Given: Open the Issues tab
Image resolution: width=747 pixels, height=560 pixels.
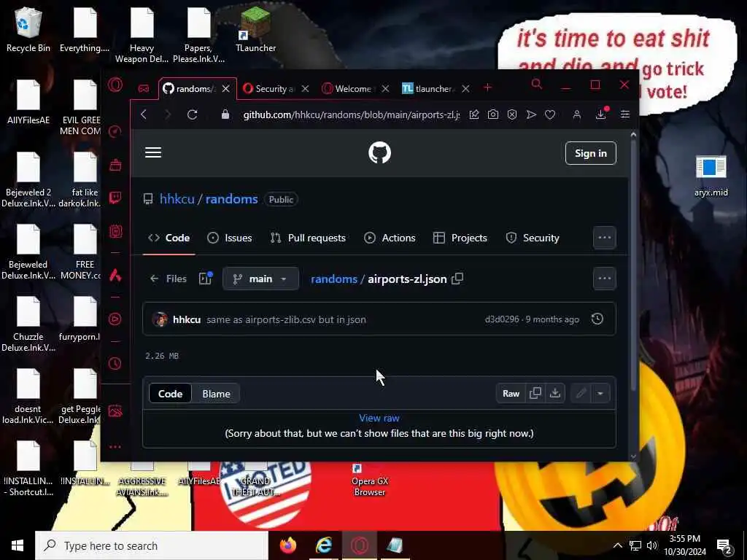Looking at the screenshot, I should 230,238.
